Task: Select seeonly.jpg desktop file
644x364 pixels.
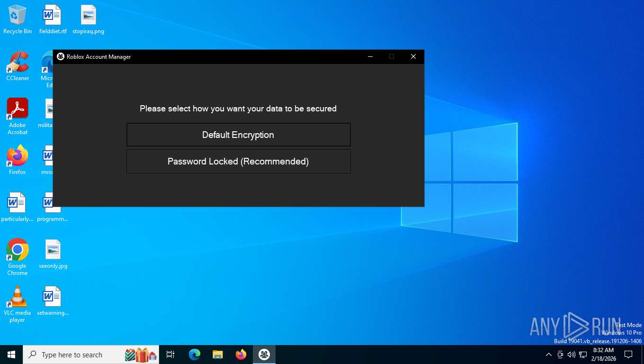Action: click(x=53, y=254)
